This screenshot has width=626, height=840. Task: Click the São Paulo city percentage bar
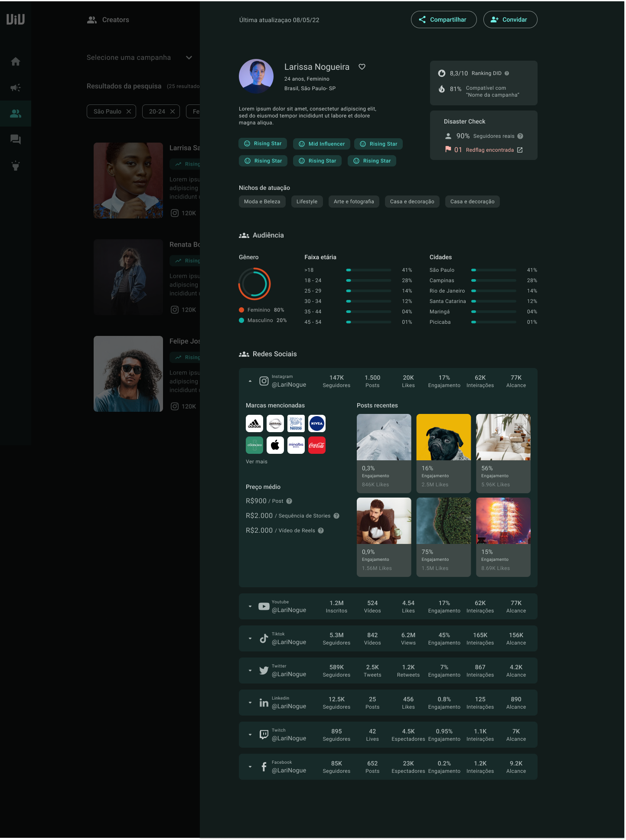click(x=494, y=270)
